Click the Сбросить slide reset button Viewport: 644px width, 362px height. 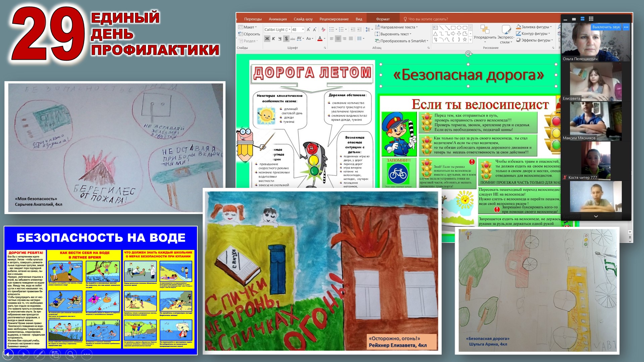[x=249, y=34]
